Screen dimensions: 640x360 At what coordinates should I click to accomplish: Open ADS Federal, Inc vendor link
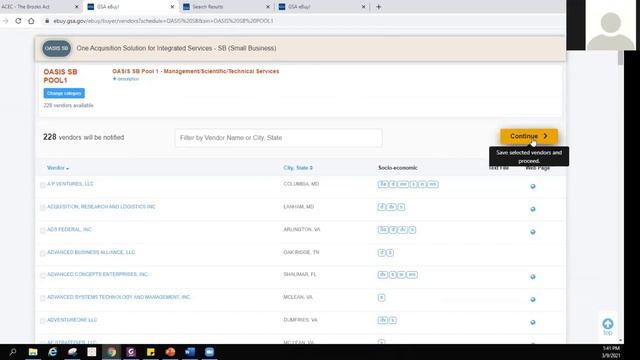coord(69,229)
